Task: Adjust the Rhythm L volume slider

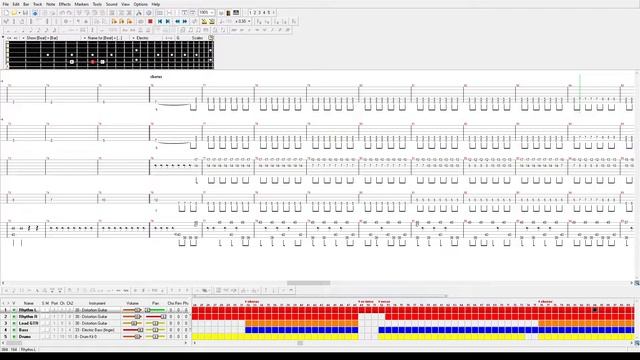Action: tap(133, 310)
